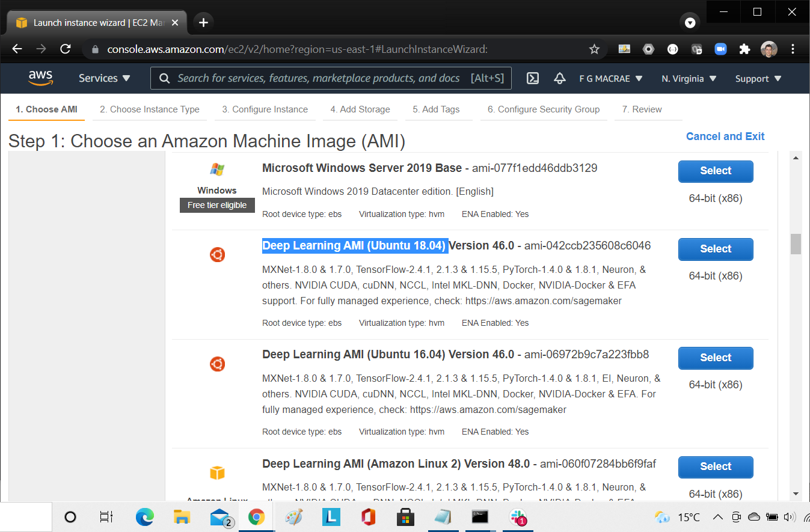Open a new browser tab
This screenshot has width=810, height=532.
pos(203,22)
